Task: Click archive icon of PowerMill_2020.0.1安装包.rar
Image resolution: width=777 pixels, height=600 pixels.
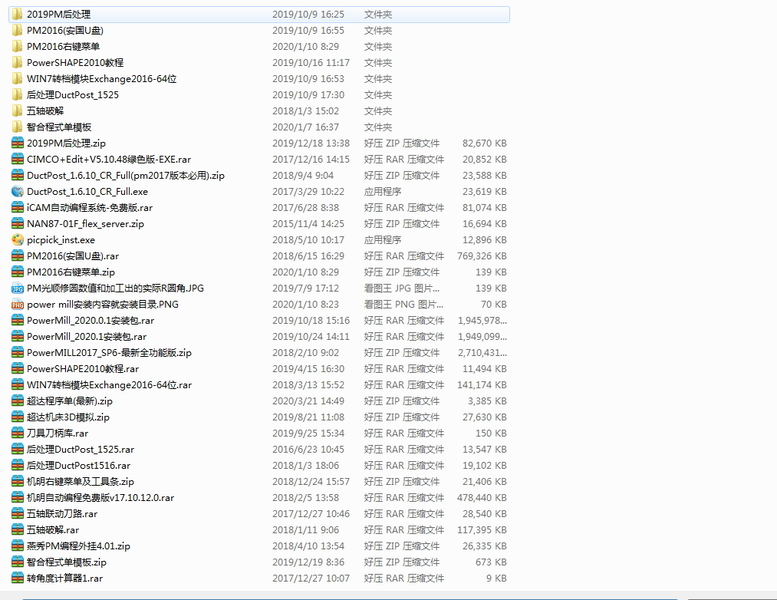Action: point(17,320)
